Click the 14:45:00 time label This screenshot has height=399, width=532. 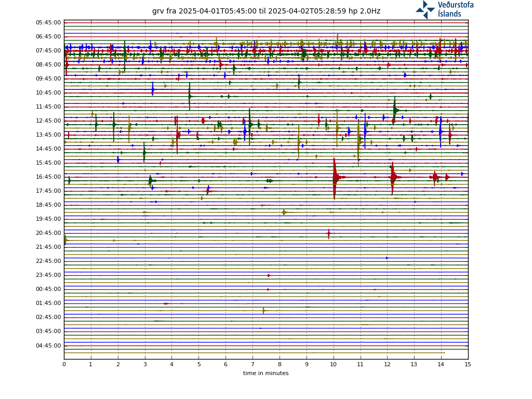tap(48, 149)
